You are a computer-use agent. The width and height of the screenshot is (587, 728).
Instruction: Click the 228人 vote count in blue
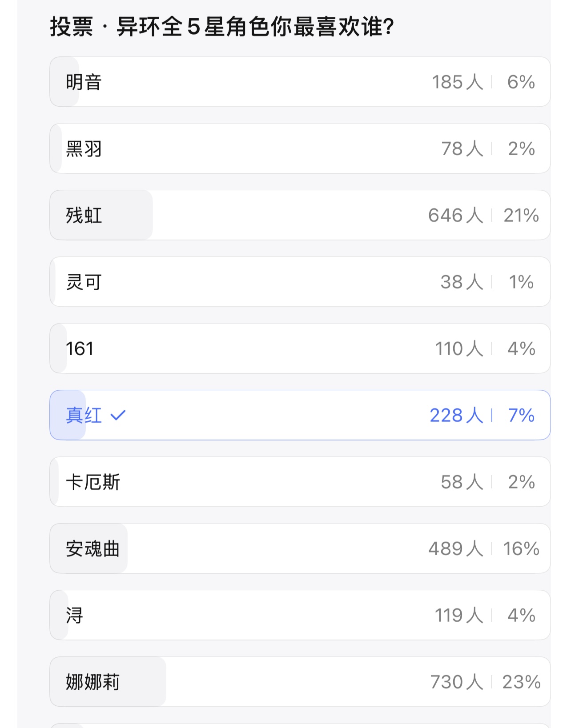tap(457, 416)
